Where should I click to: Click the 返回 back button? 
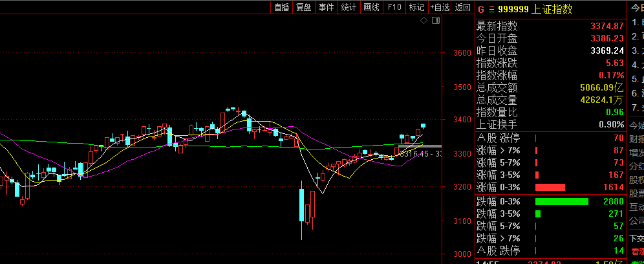tap(463, 7)
